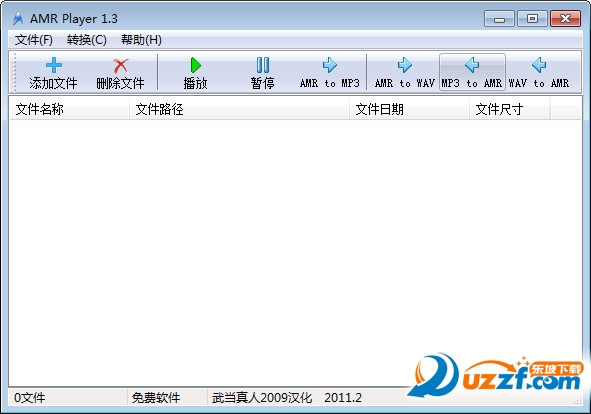The width and height of the screenshot is (591, 414).
Task: Click the 免费软件 status bar text
Action: (156, 397)
